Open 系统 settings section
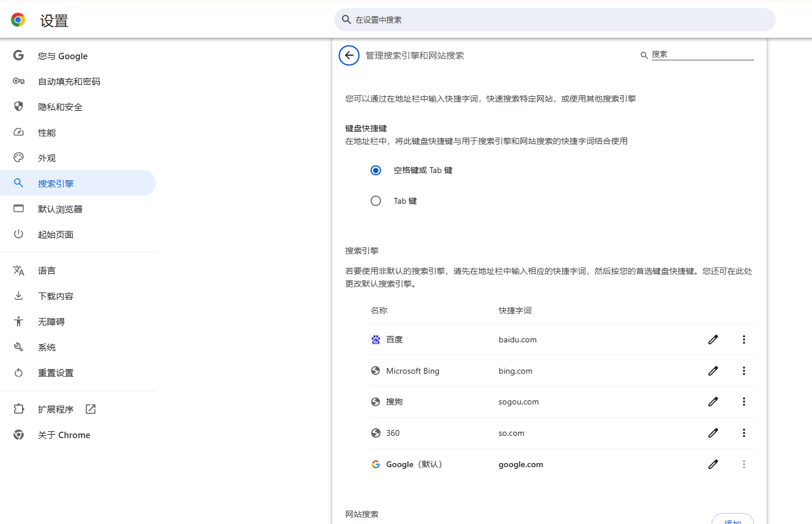This screenshot has width=812, height=524. 78,347
